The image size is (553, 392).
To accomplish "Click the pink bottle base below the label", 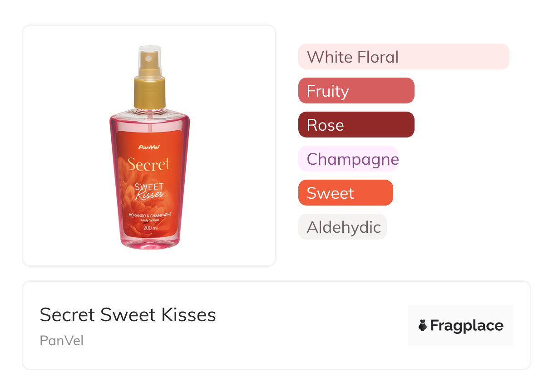I will pos(149,242).
